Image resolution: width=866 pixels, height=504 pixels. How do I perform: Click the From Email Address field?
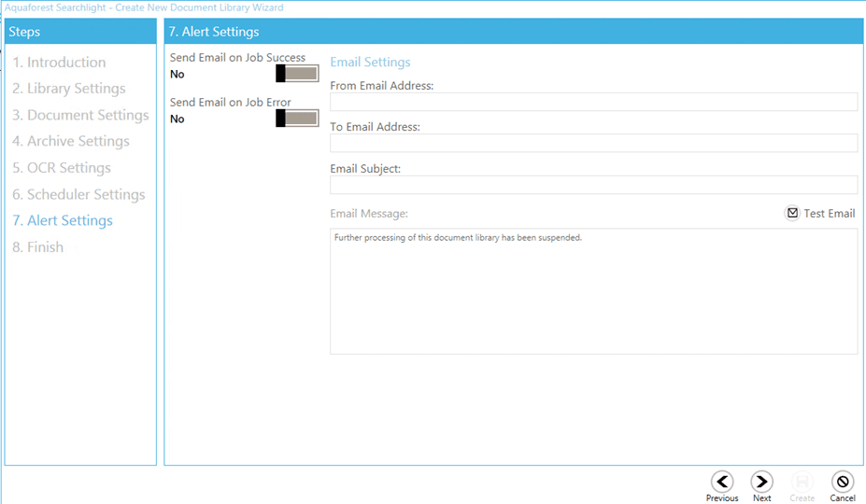coord(594,102)
